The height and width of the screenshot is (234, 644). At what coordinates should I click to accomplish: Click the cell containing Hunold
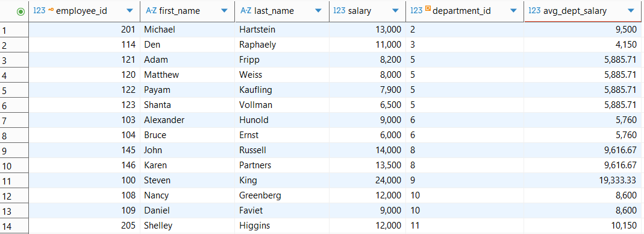[x=282, y=120]
